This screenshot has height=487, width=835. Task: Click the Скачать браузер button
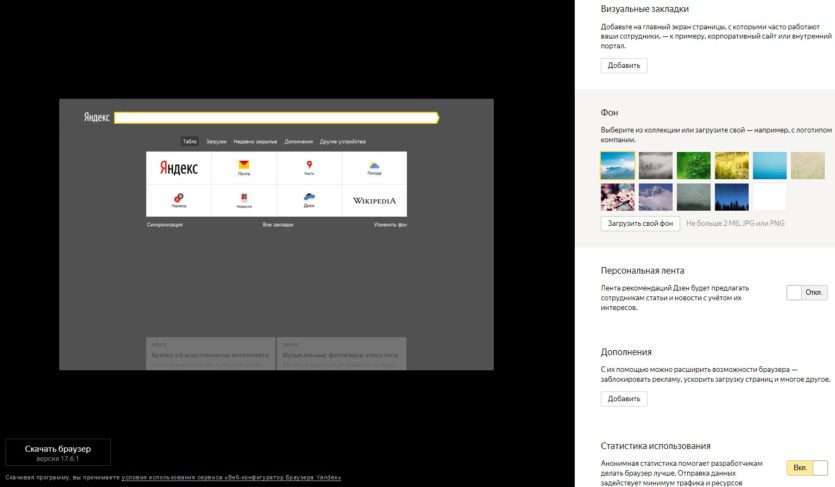[58, 452]
